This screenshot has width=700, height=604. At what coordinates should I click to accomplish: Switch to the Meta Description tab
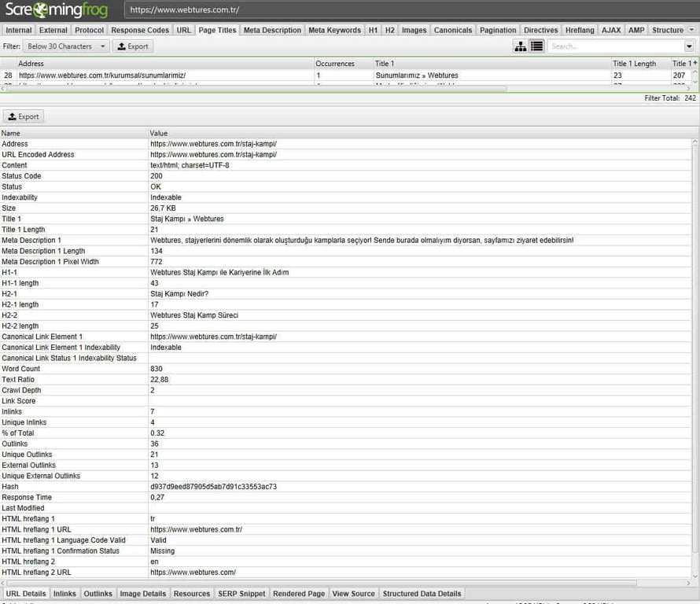[271, 30]
